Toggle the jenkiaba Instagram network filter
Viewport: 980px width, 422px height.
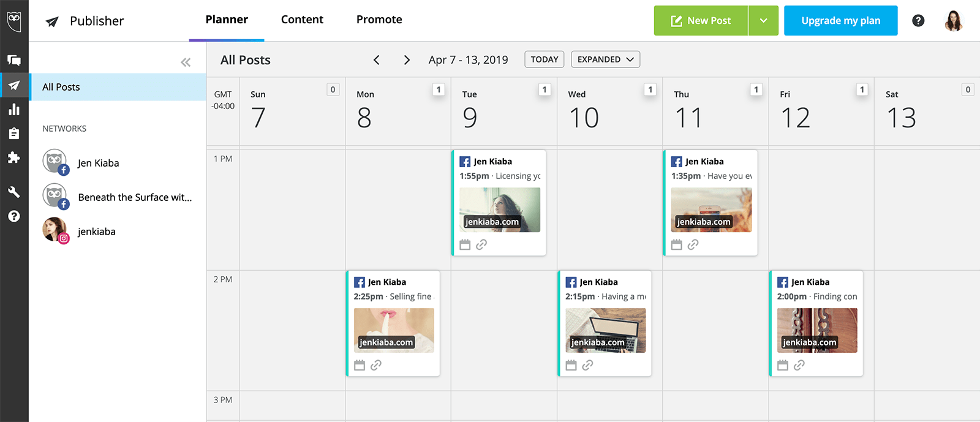tap(96, 231)
